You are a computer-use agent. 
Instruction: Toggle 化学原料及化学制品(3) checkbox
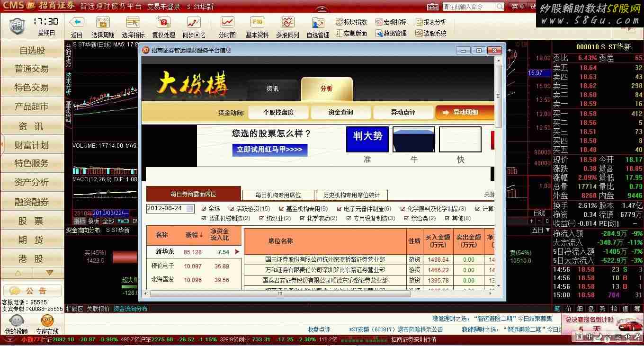(x=403, y=209)
